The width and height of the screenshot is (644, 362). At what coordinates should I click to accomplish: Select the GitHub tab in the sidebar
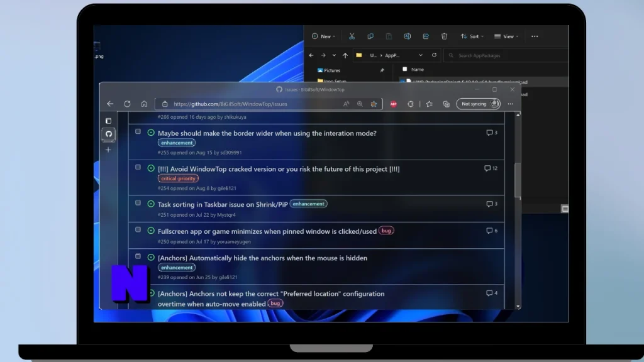tap(108, 134)
